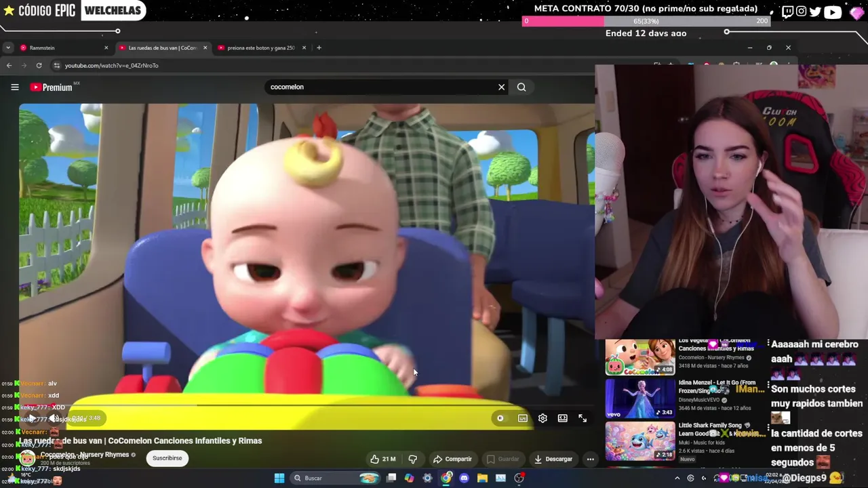Click the video progress bar

click(307, 405)
